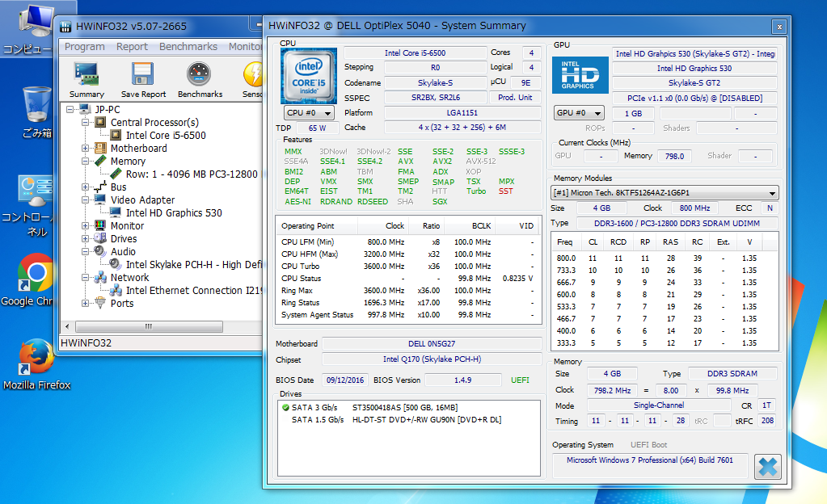
Task: Expand the Motherboard tree node
Action: [x=86, y=149]
